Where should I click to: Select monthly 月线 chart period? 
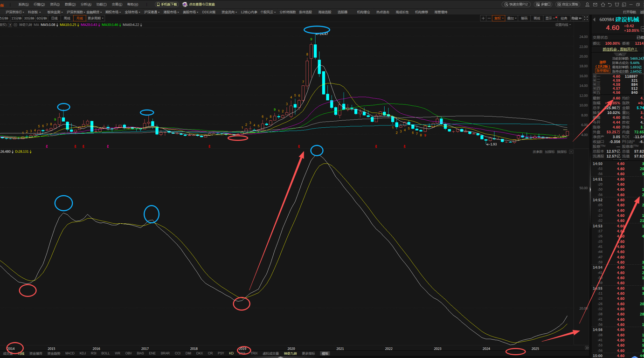click(80, 18)
